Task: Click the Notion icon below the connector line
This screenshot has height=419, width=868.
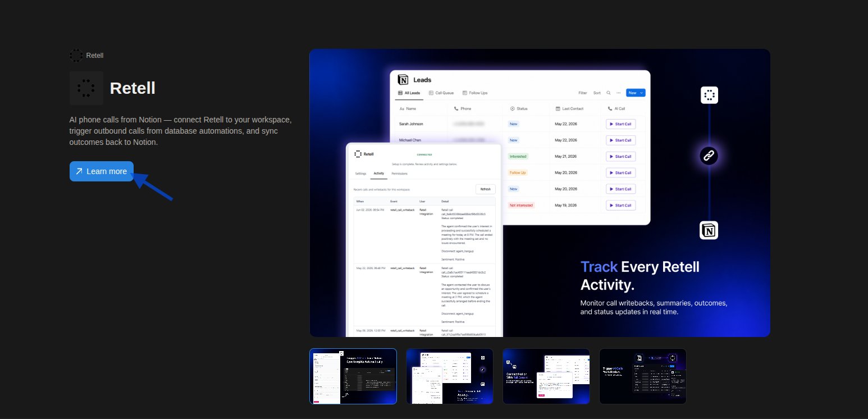Action: click(709, 230)
